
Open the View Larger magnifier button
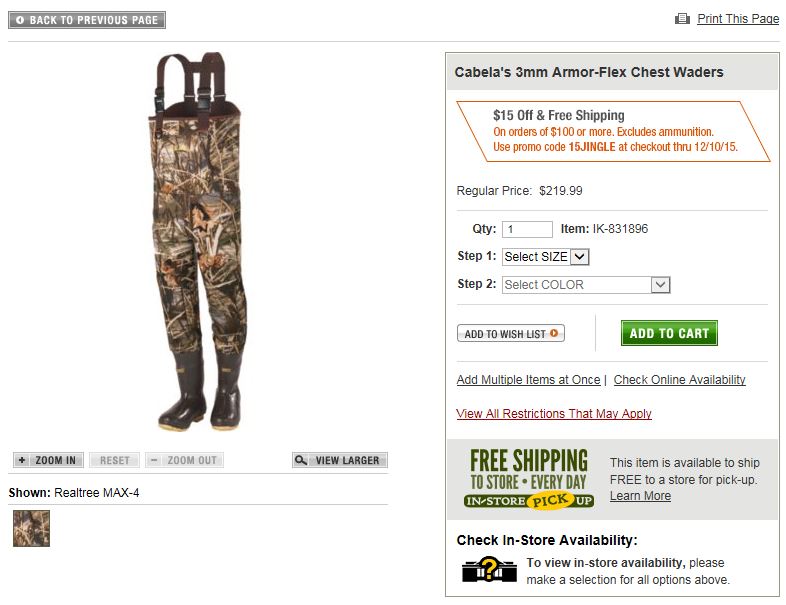[340, 460]
